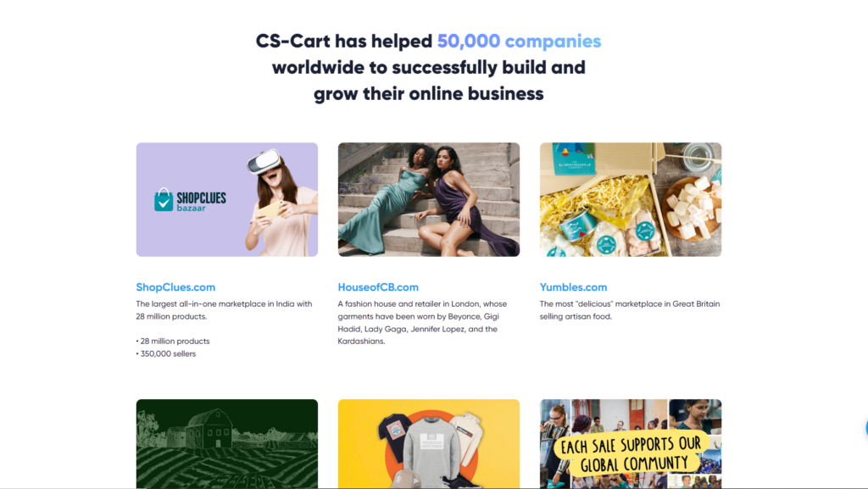Click the '350,000 sellers' bullet point

tap(166, 354)
